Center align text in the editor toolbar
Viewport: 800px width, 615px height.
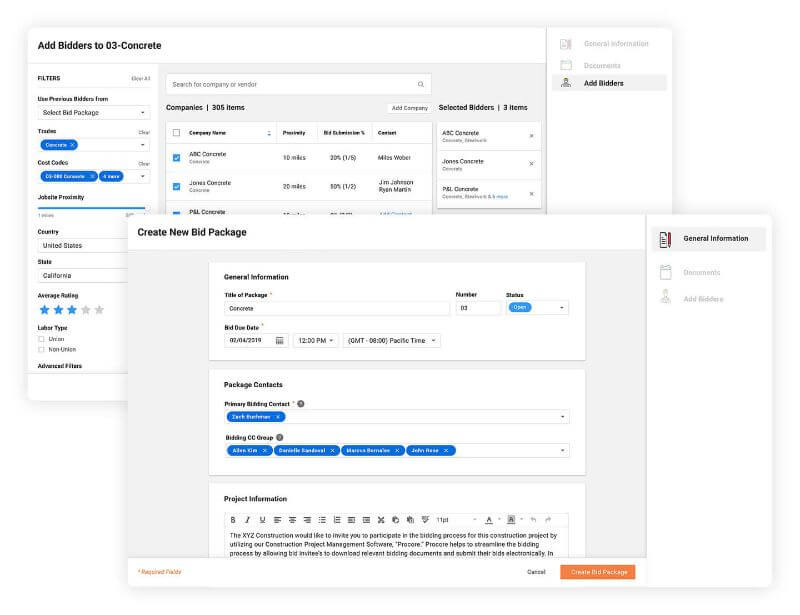292,520
